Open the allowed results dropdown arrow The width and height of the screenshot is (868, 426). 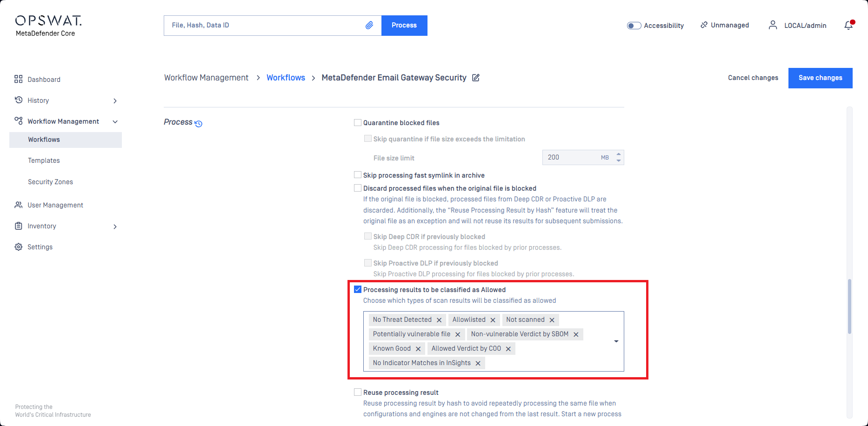coord(616,341)
